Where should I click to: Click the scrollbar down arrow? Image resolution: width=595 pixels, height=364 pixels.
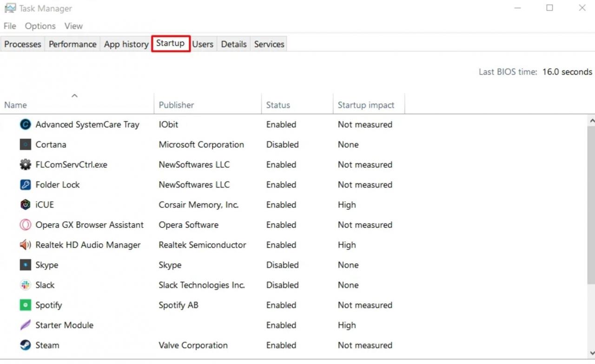click(591, 353)
